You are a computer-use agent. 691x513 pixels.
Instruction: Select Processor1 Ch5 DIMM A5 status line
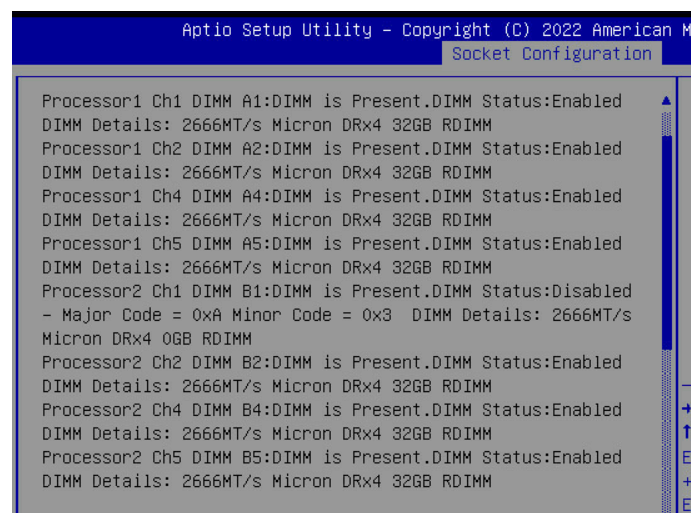pos(331,244)
